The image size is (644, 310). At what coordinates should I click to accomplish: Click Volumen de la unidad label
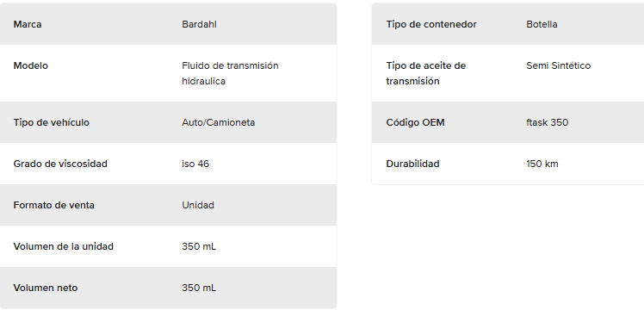[x=63, y=246]
